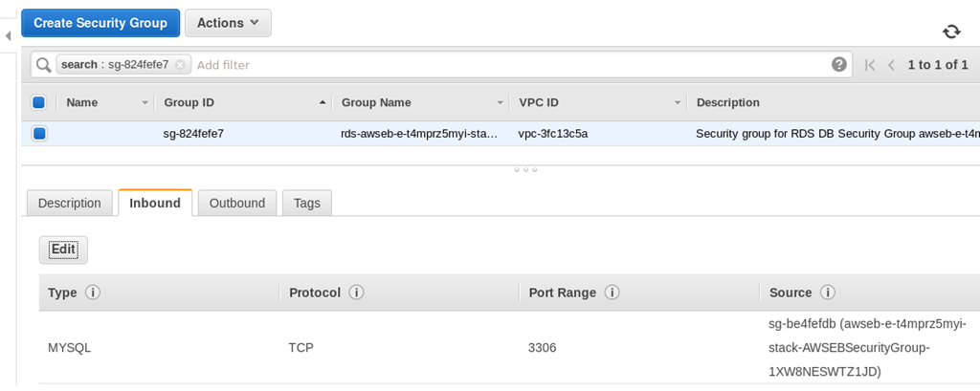The image size is (980, 391).
Task: Expand the collapsed left navigation pane arrow
Action: coord(8,36)
